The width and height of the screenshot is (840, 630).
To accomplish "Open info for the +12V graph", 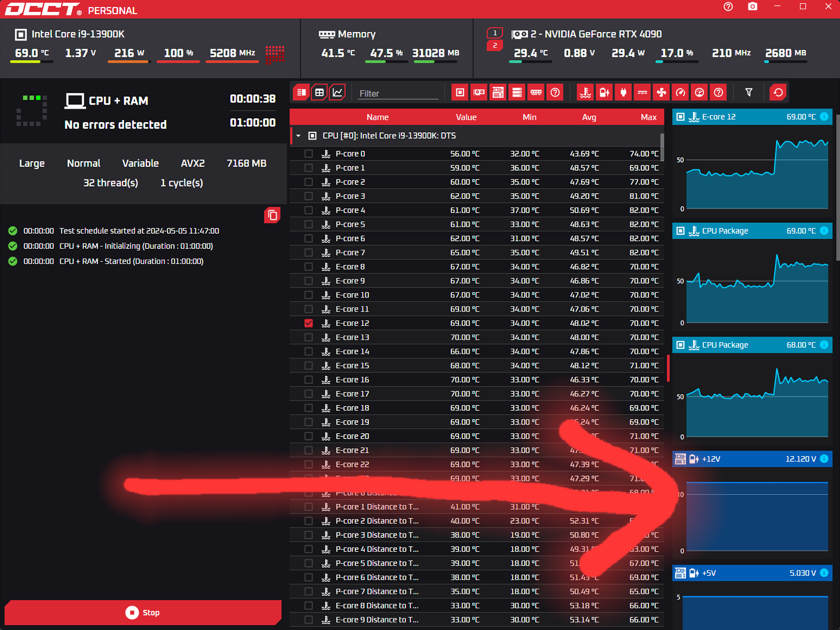I will (x=824, y=459).
